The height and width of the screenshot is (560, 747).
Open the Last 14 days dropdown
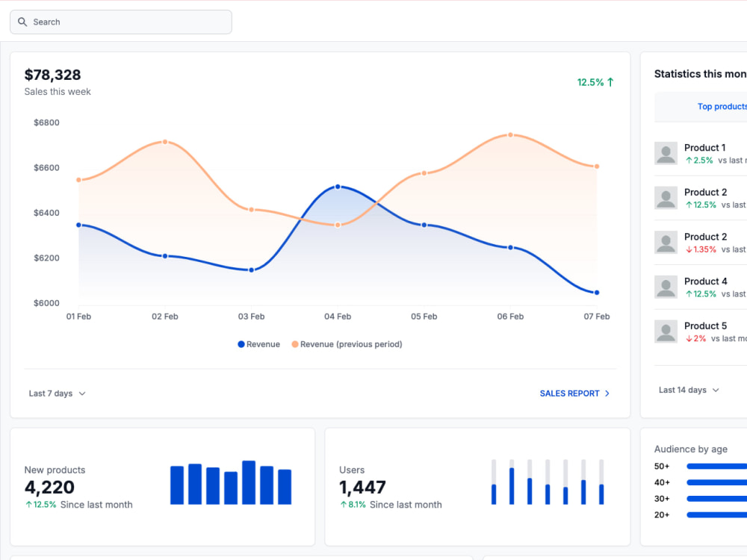pos(689,390)
